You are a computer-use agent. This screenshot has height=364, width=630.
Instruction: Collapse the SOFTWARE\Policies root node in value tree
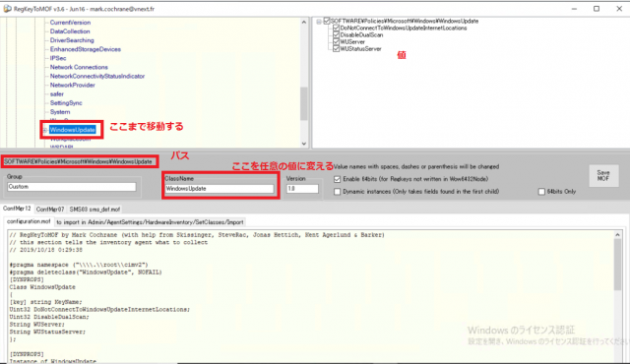pos(319,22)
